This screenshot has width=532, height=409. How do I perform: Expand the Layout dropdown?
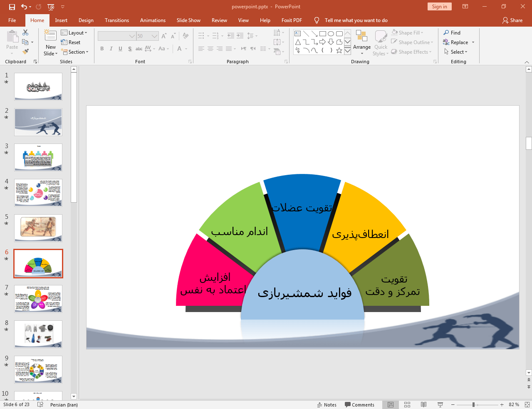(74, 33)
